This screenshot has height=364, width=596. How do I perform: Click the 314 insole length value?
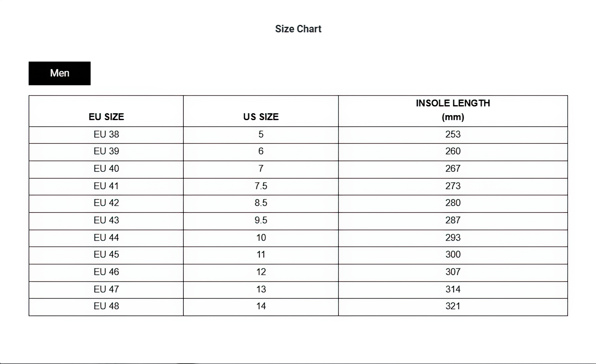pos(453,289)
